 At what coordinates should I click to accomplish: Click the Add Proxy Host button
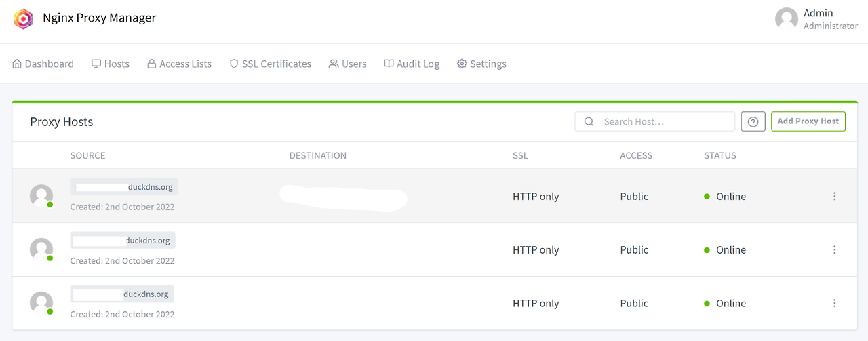point(808,121)
